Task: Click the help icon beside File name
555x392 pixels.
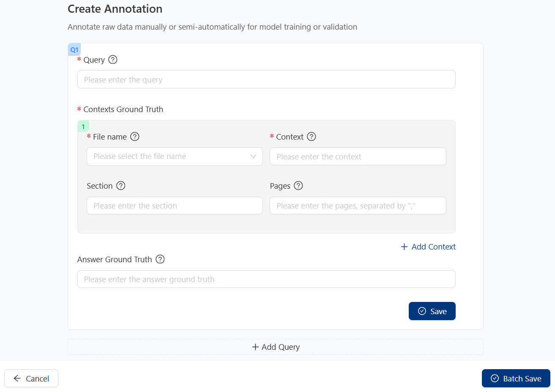Action: click(x=134, y=137)
